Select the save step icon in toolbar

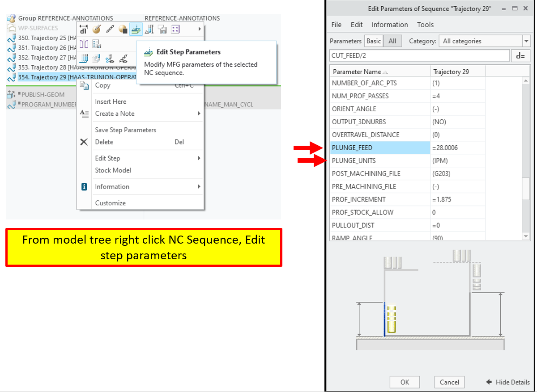coord(162,29)
